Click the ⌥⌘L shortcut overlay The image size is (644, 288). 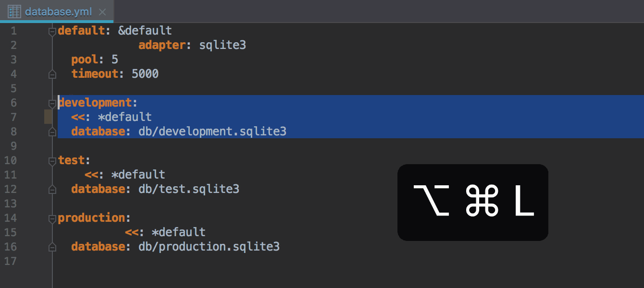click(x=473, y=203)
